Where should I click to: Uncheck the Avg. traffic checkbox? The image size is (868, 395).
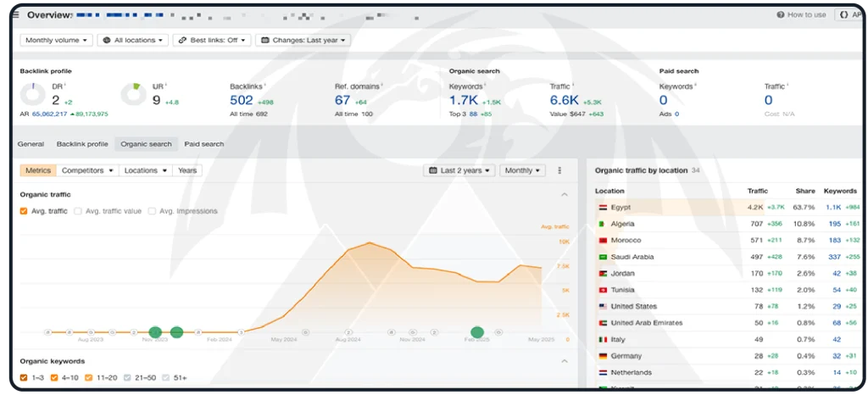(24, 211)
